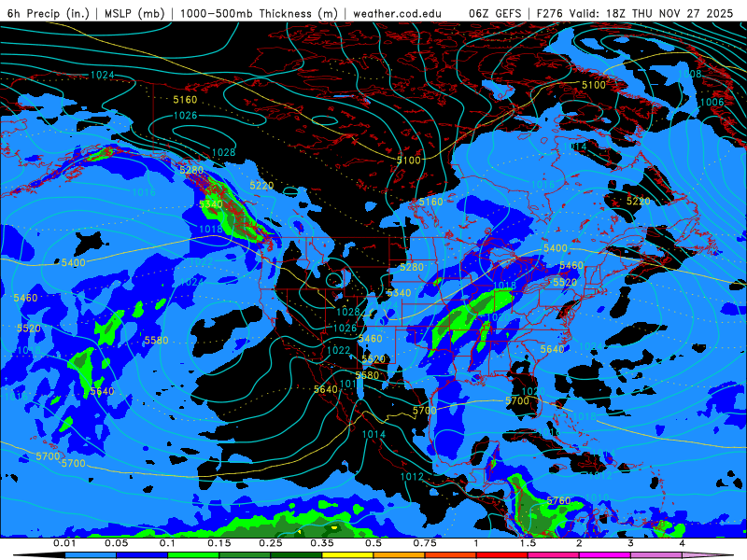Click the 0.25 legend value
Screen dimensions: 747x560
tap(271, 543)
